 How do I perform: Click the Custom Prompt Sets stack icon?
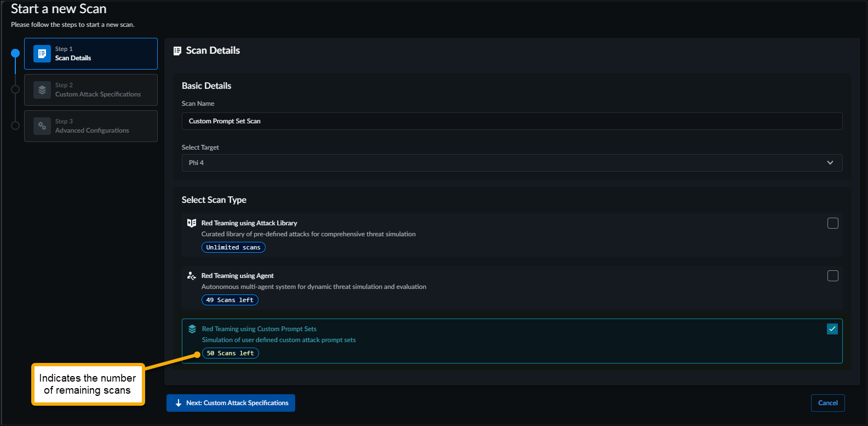[x=192, y=329]
